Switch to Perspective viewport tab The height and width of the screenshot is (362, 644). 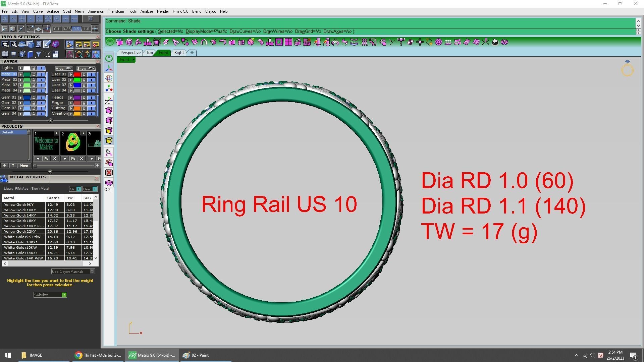[x=130, y=53]
